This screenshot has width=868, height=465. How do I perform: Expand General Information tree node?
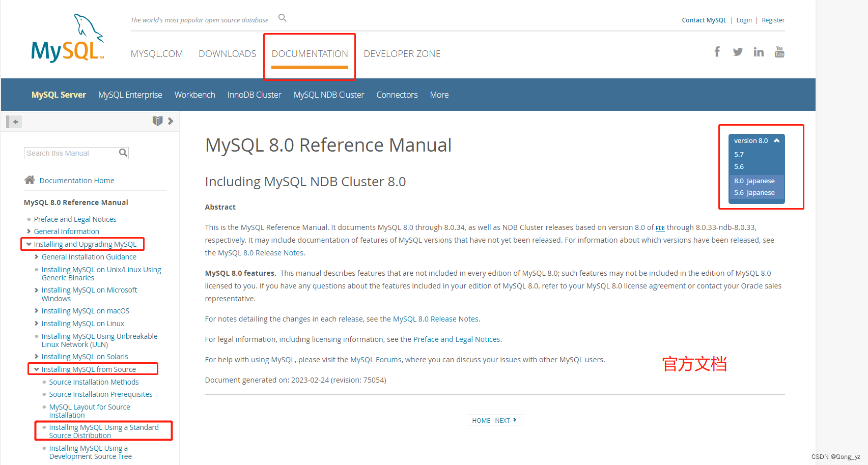pyautogui.click(x=29, y=231)
